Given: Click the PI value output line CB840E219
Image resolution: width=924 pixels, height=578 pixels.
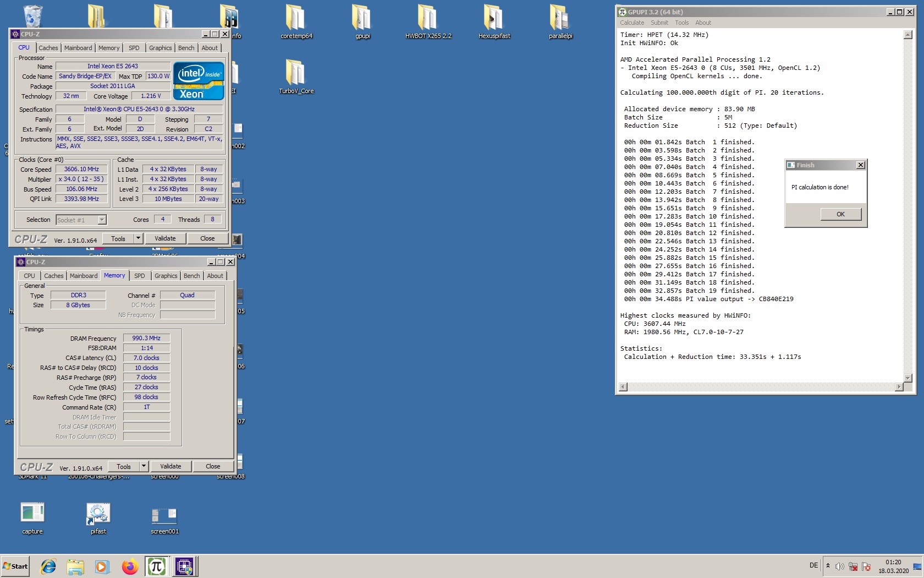Looking at the screenshot, I should (708, 299).
